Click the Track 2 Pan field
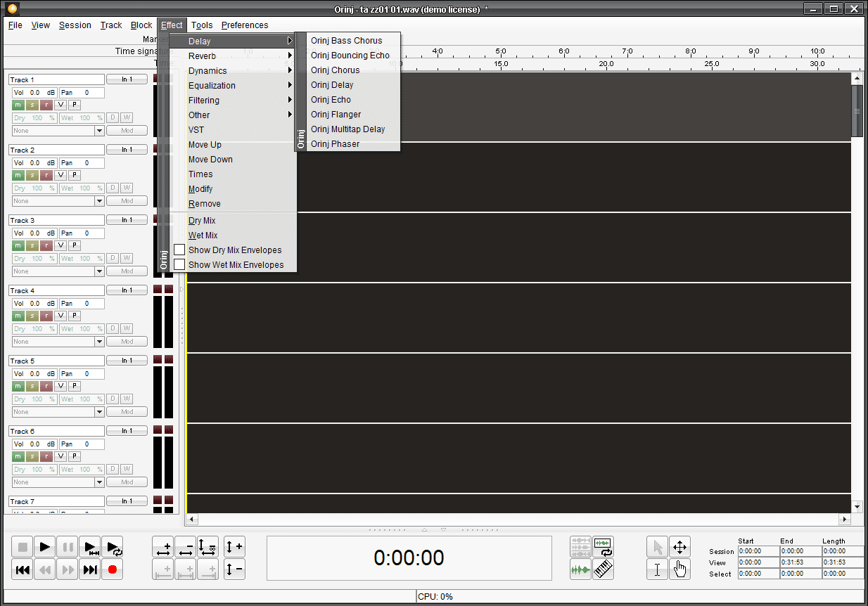The height and width of the screenshot is (606, 868). pos(81,163)
